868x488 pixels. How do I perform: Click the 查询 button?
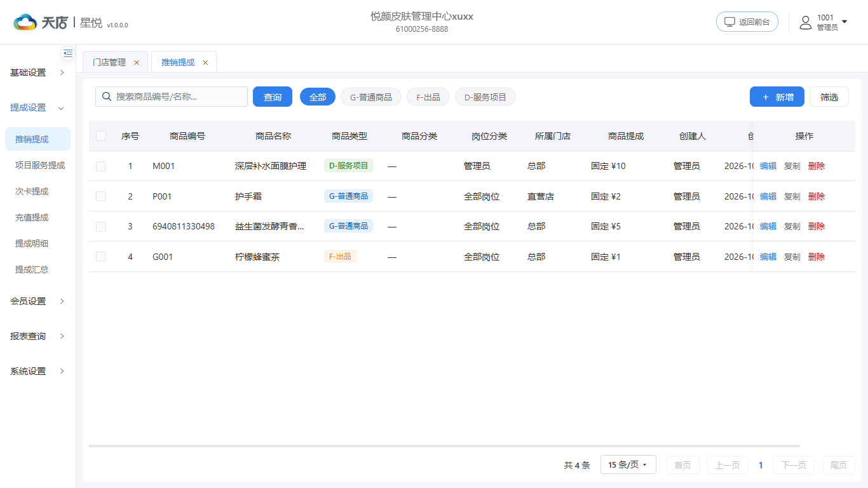[273, 97]
